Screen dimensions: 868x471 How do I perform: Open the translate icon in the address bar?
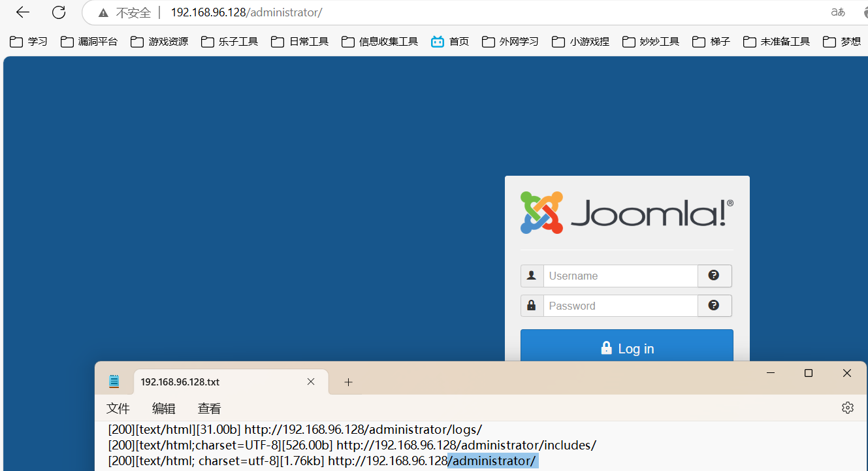tap(838, 12)
